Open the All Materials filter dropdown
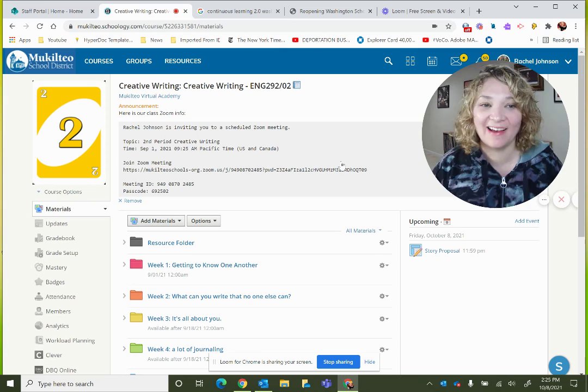 tap(363, 231)
